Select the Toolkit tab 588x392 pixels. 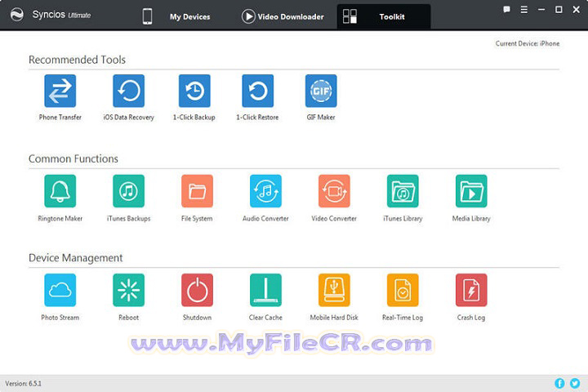pos(384,16)
